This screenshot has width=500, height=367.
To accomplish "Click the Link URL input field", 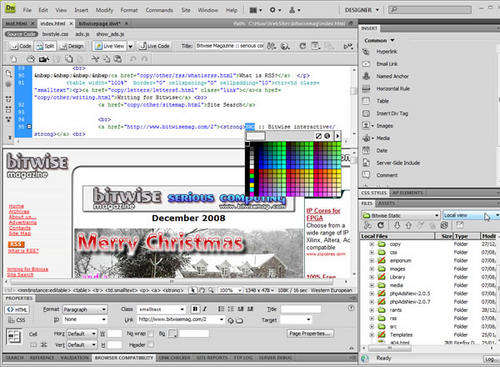I will 178,319.
